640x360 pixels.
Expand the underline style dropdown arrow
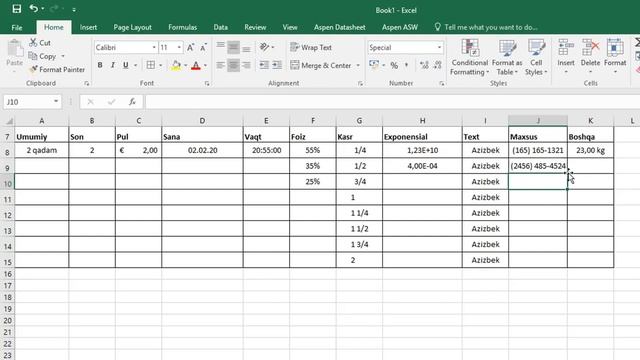[x=136, y=65]
